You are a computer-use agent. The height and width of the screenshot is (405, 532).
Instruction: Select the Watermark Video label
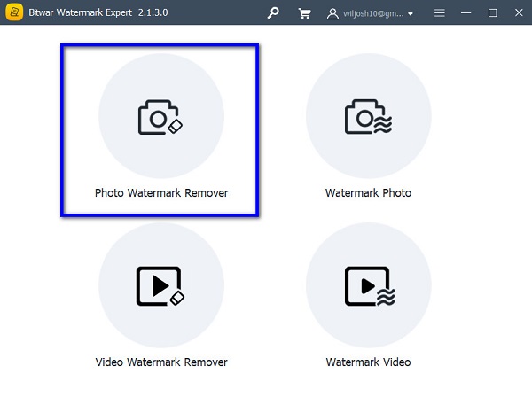(369, 362)
